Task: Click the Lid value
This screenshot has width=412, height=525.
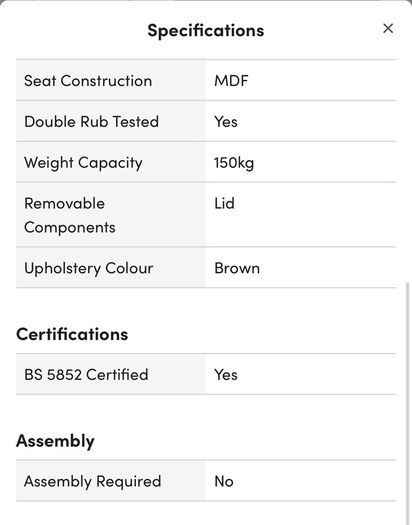Action: tap(224, 204)
